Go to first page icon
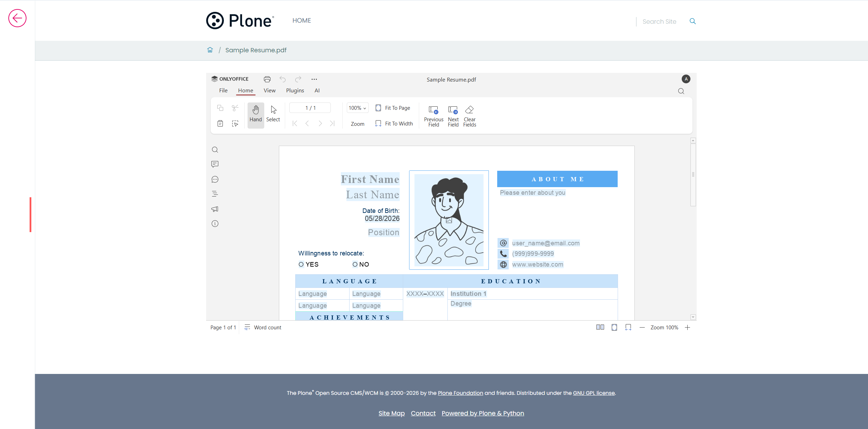The image size is (868, 429). pyautogui.click(x=295, y=123)
